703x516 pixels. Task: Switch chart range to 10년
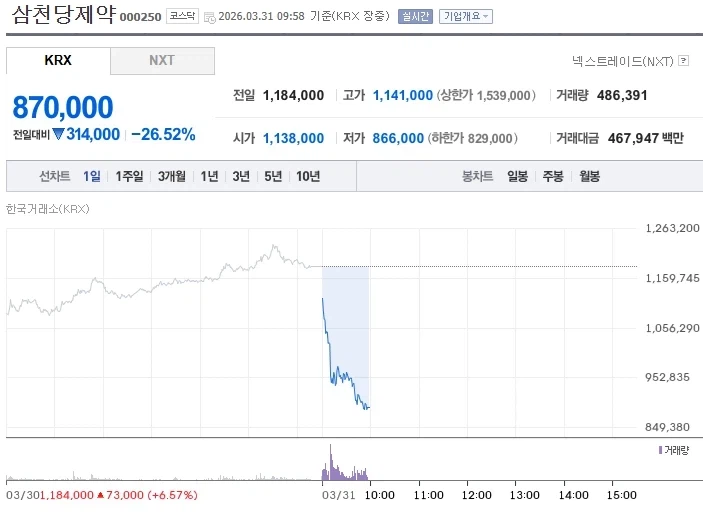point(307,176)
